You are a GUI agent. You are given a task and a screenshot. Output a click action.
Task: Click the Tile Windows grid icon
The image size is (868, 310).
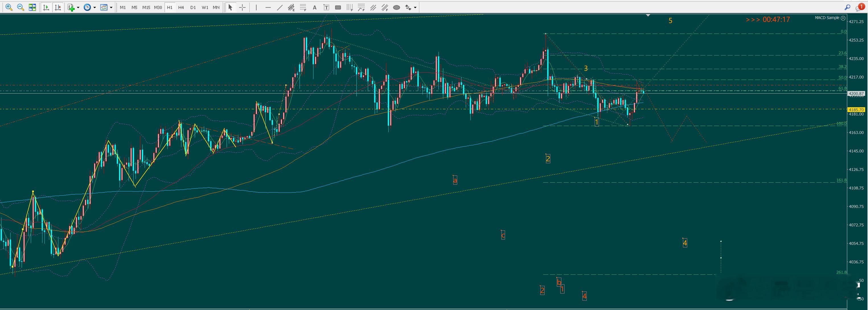coord(32,7)
